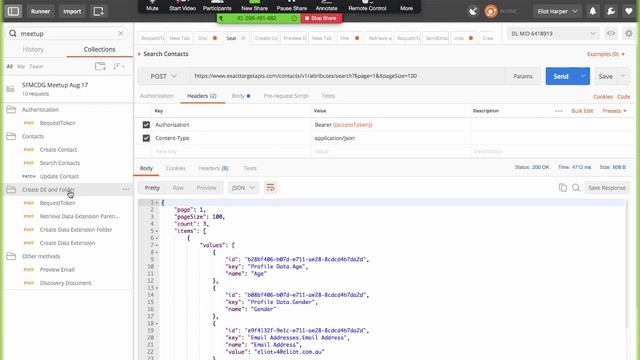Viewport: 640px width, 360px height.
Task: Open Annotate in Zoom toolbar
Action: point(327,6)
